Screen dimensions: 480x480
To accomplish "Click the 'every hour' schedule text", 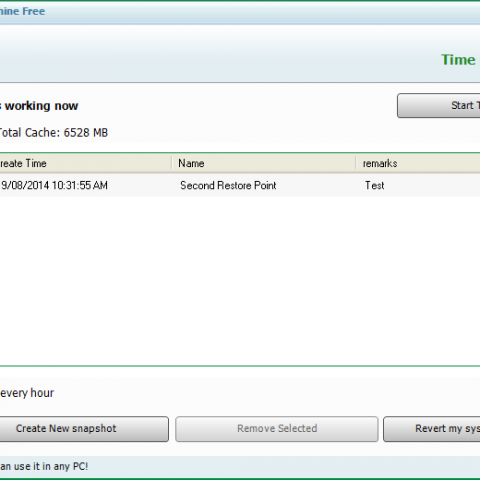I will click(x=27, y=393).
